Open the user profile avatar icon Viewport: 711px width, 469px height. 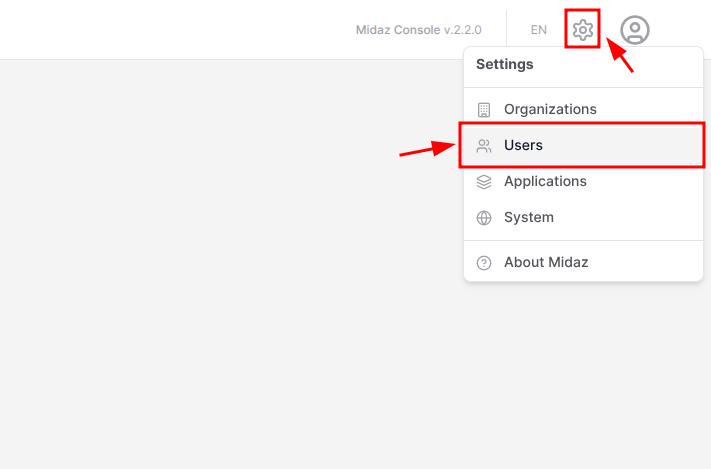click(635, 30)
